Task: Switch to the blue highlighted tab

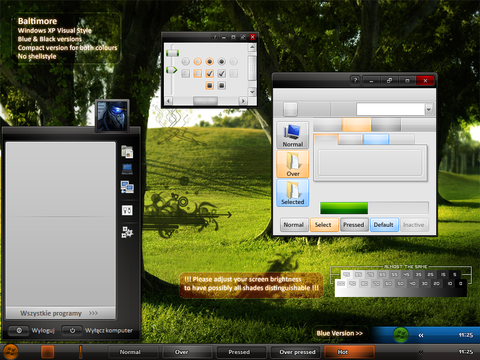Action: (376, 139)
